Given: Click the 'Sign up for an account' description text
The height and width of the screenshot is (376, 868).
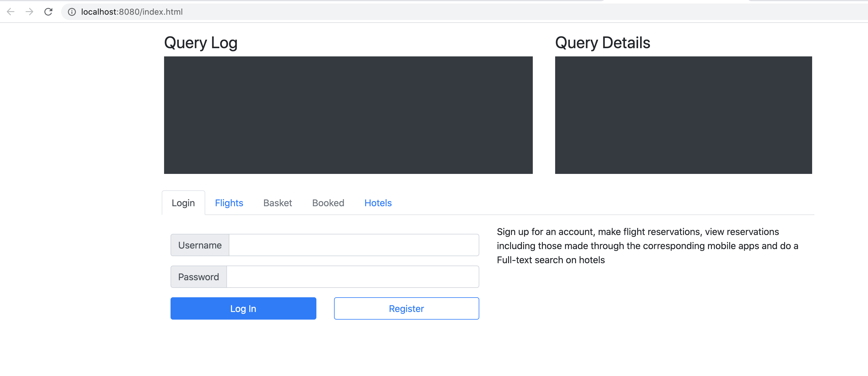Looking at the screenshot, I should point(647,246).
